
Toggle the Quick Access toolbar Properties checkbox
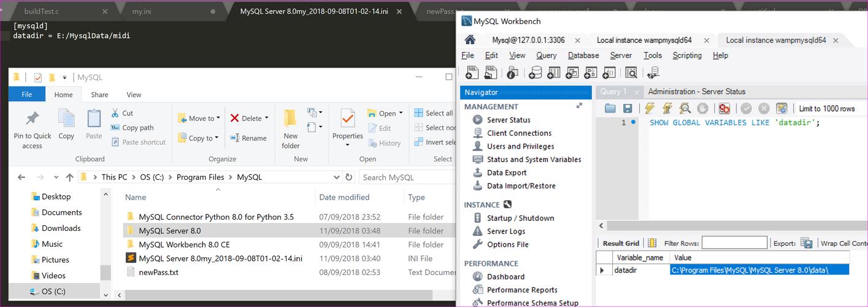[38, 77]
